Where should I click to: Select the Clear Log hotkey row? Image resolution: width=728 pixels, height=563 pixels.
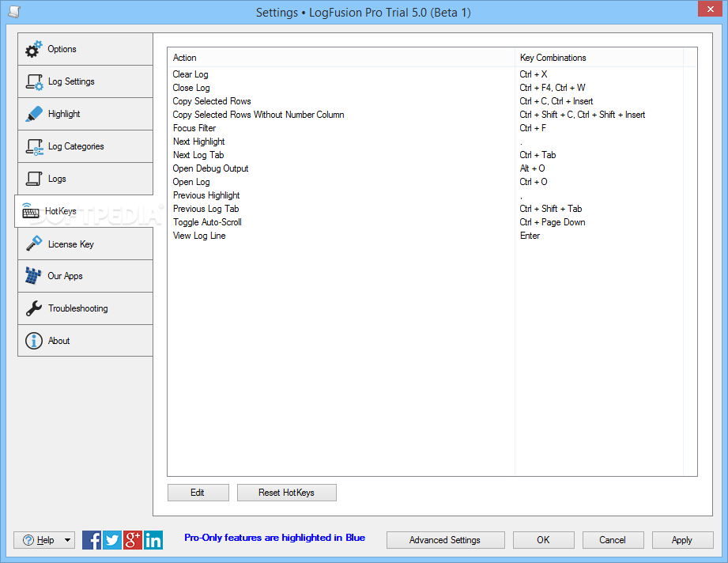(432, 74)
